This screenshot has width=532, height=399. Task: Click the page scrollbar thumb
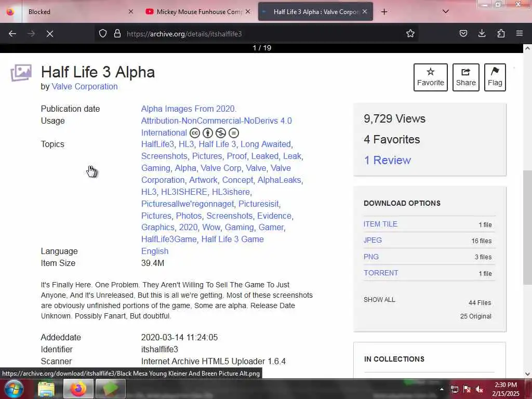point(527,228)
